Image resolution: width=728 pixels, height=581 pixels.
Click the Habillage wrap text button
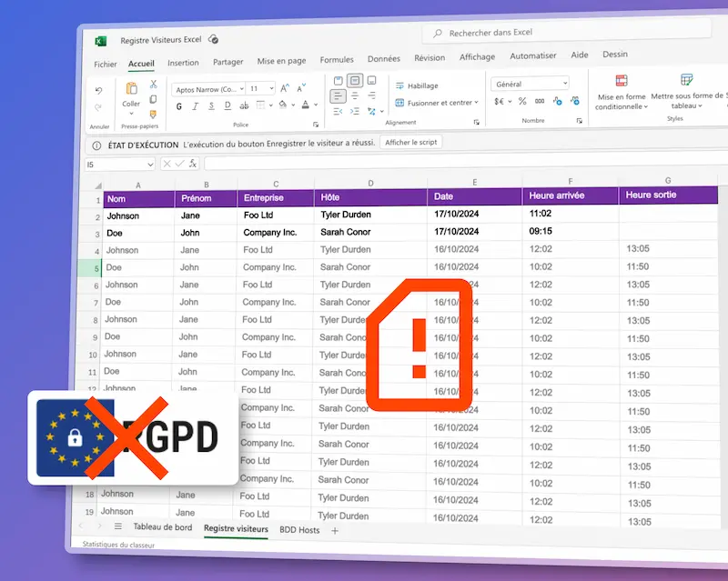417,85
